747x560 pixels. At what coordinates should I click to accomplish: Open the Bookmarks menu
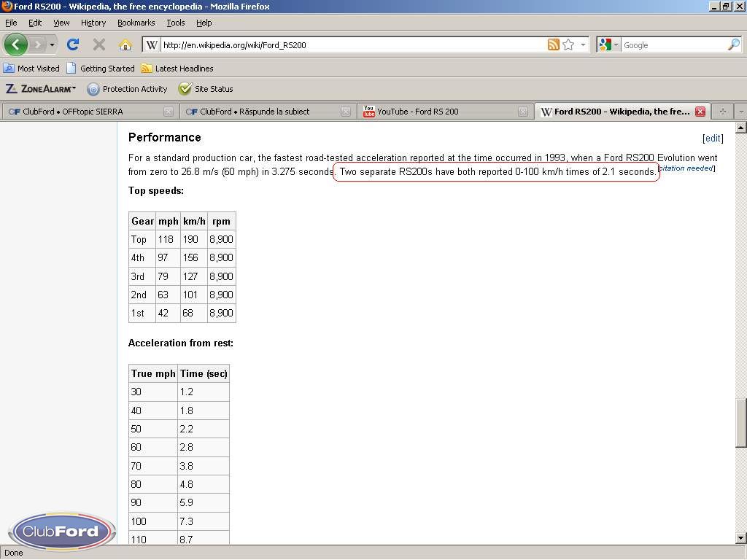point(136,23)
